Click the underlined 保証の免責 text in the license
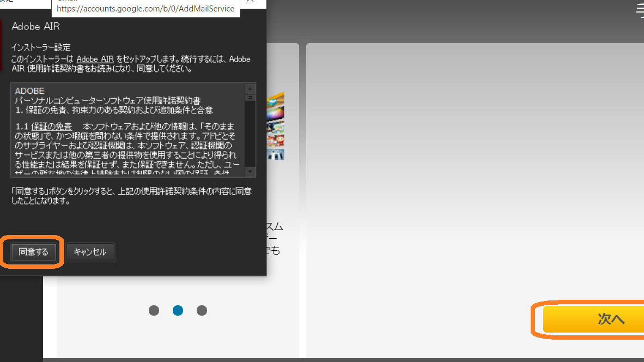 click(x=51, y=126)
